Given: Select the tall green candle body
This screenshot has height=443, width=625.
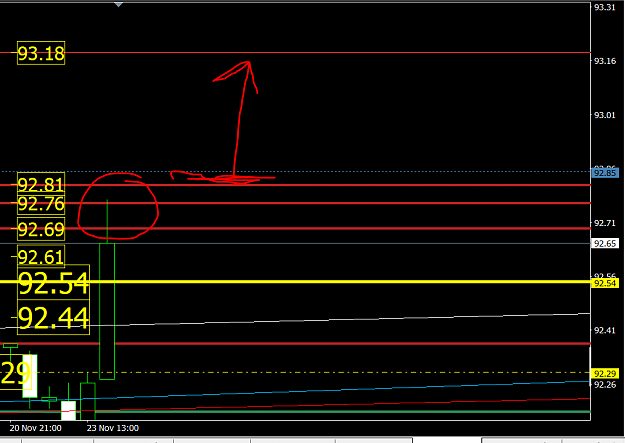Looking at the screenshot, I should (107, 311).
